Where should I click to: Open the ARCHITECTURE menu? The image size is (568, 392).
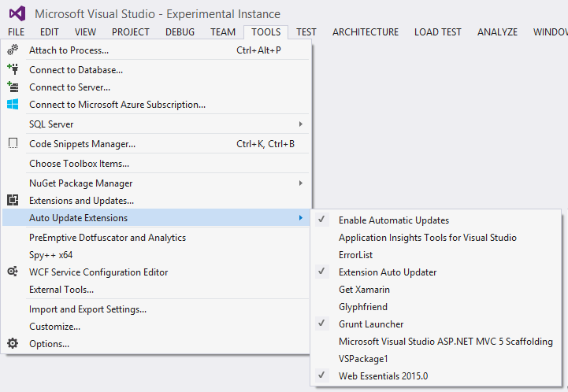coord(366,32)
